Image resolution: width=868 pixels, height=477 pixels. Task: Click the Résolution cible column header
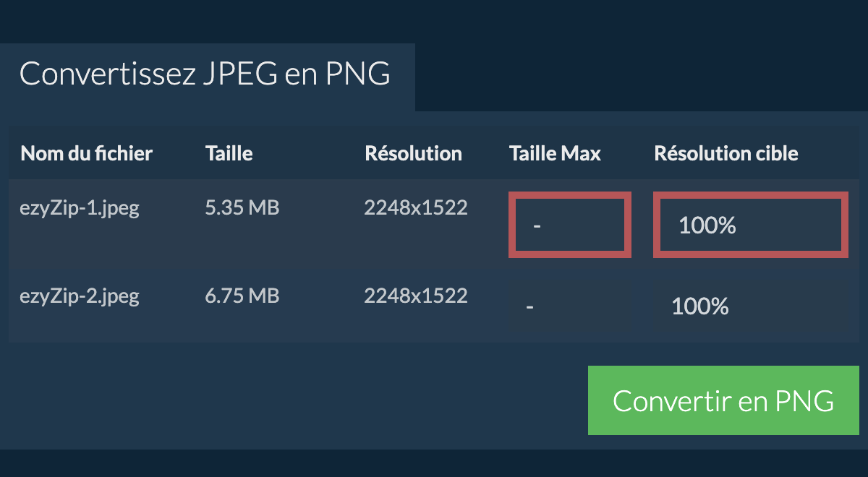coord(726,153)
